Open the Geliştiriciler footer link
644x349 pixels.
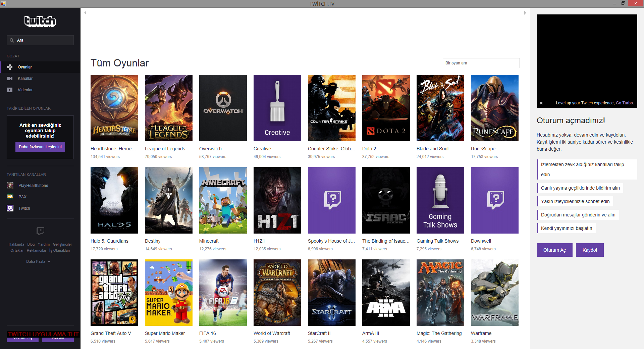[x=62, y=244]
